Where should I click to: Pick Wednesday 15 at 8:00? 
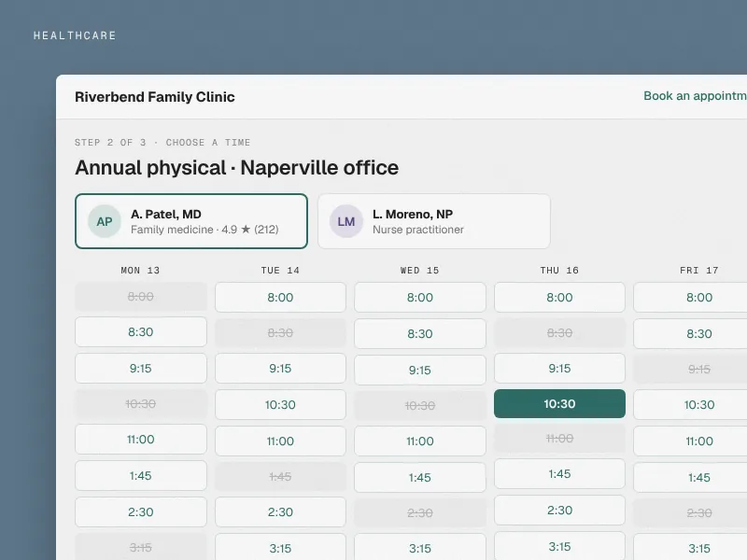[x=420, y=297]
